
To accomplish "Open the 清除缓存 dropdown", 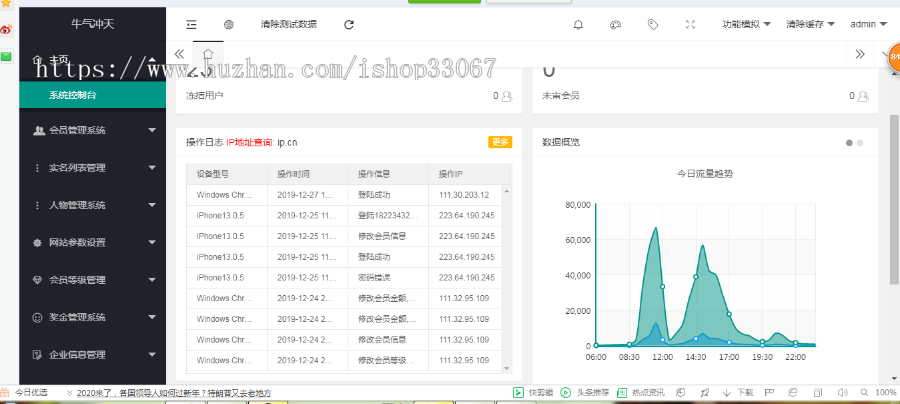I will [810, 24].
